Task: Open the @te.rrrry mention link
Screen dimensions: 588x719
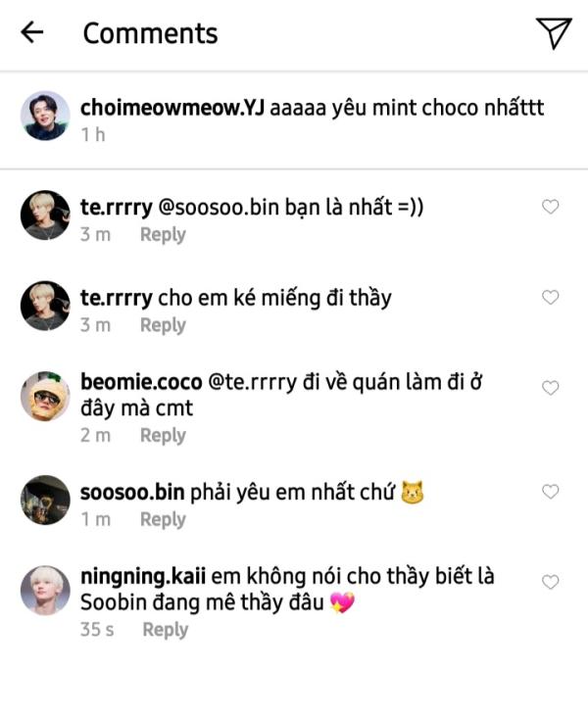Action: tap(252, 382)
